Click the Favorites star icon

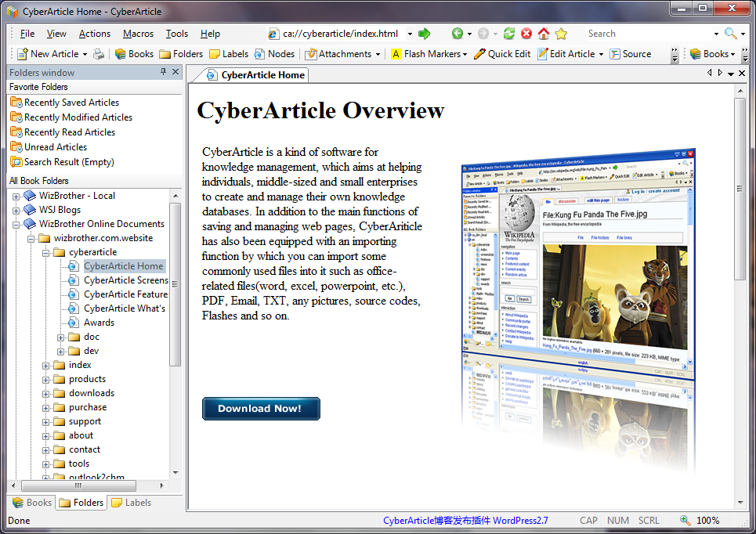[561, 34]
